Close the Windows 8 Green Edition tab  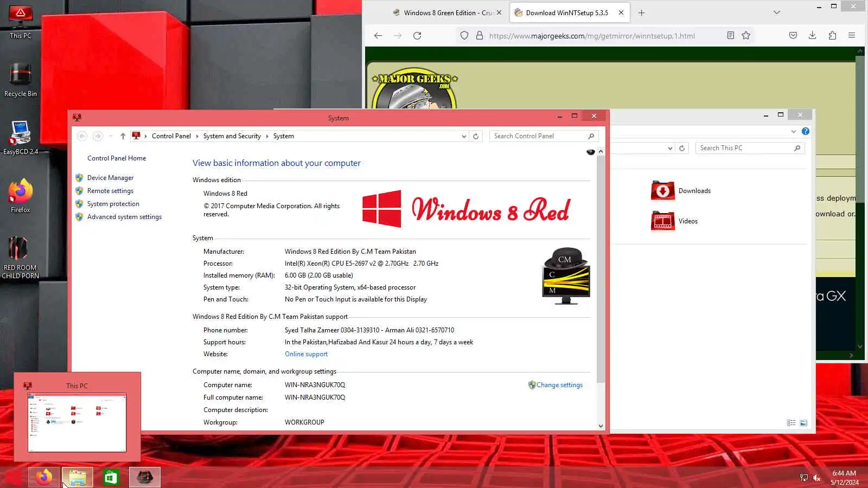point(499,12)
